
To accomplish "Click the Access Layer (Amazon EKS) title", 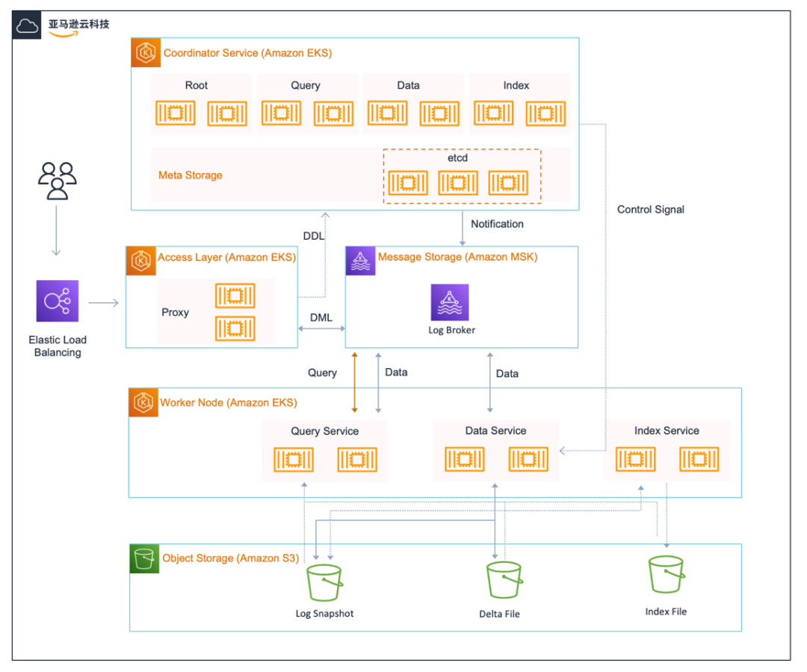I will pyautogui.click(x=226, y=257).
